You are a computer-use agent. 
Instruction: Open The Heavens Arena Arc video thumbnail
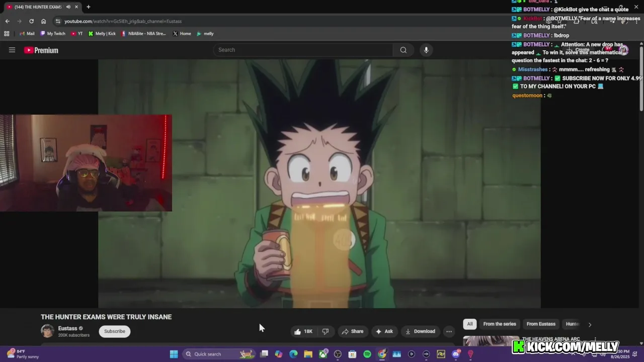491,341
